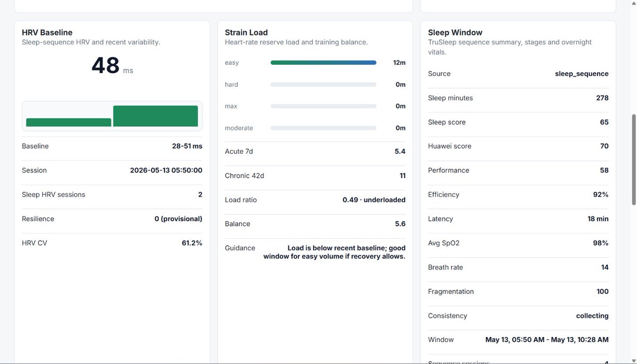Click the Sleep Window card title
The height and width of the screenshot is (364, 637).
(455, 32)
